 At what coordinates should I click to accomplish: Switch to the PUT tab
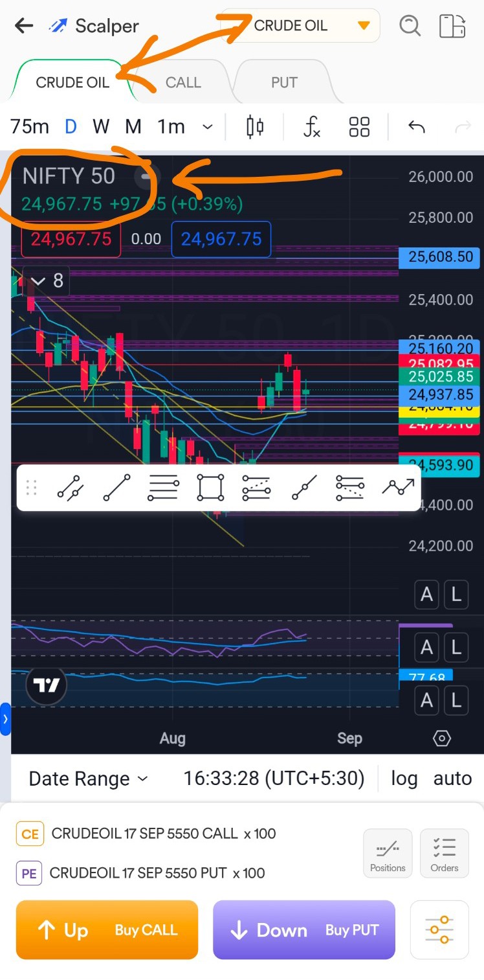[284, 83]
